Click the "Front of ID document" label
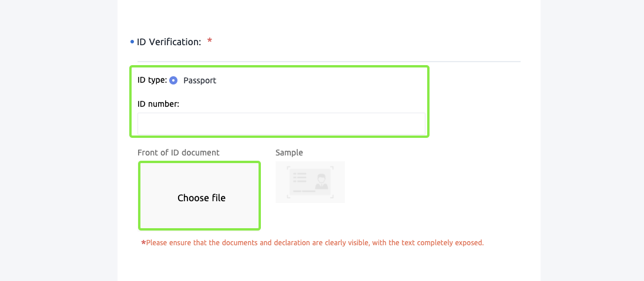This screenshot has width=644, height=281. (178, 153)
